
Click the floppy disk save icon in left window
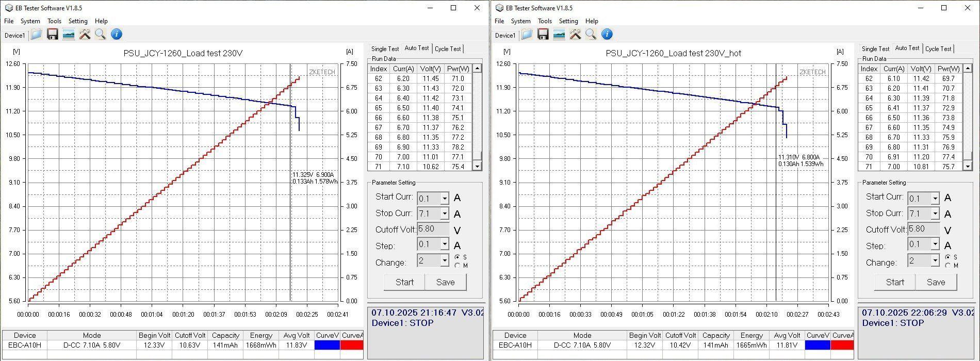click(x=52, y=35)
